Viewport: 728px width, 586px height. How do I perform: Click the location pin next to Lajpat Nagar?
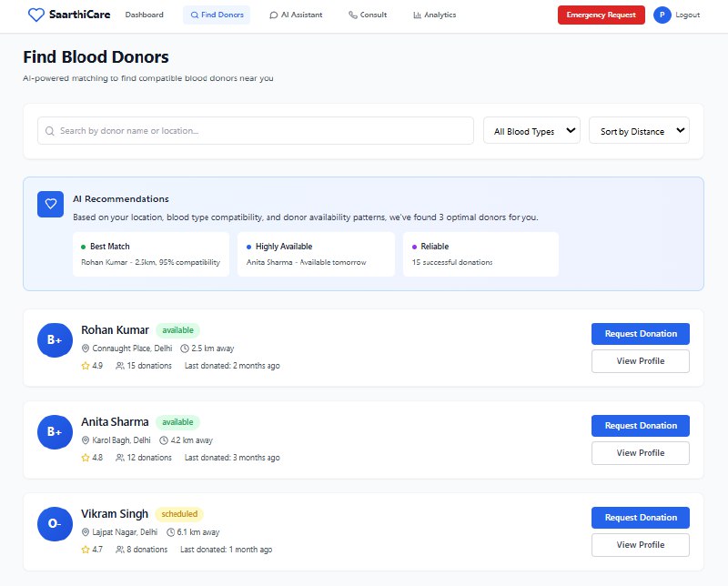tap(85, 532)
